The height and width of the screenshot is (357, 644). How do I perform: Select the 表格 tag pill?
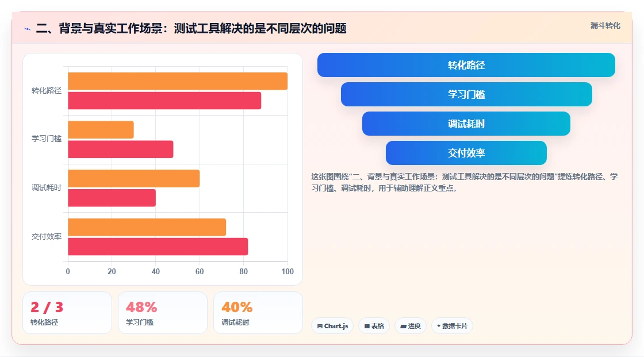pos(374,326)
